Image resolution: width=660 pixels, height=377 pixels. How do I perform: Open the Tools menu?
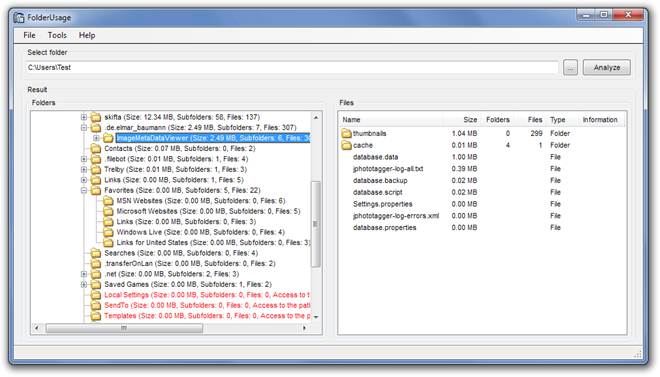[57, 35]
